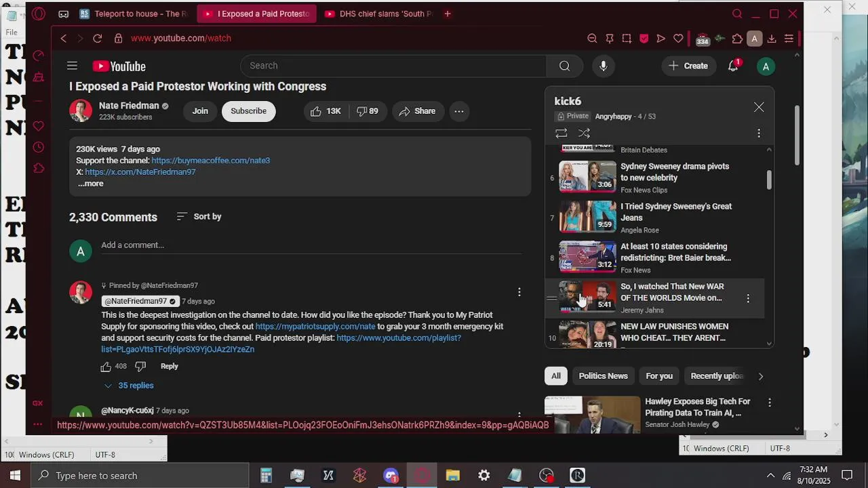The image size is (868, 488).
Task: Select the For you chip
Action: [x=659, y=376]
